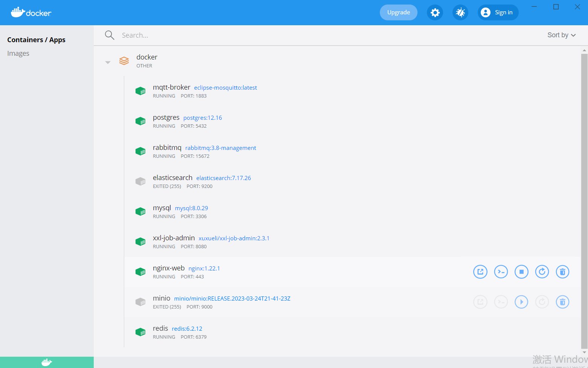Click the scrollbar up arrow
This screenshot has width=588, height=368.
click(x=584, y=50)
